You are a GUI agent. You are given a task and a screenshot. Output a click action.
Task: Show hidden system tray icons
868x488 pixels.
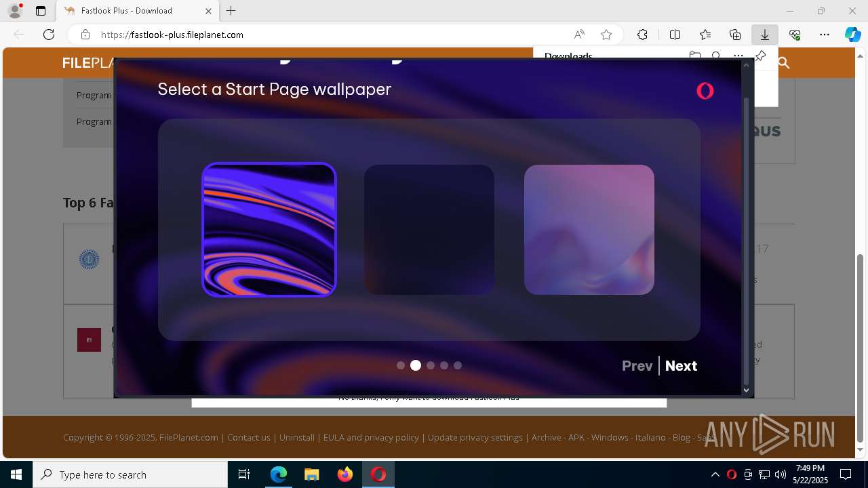[715, 474]
